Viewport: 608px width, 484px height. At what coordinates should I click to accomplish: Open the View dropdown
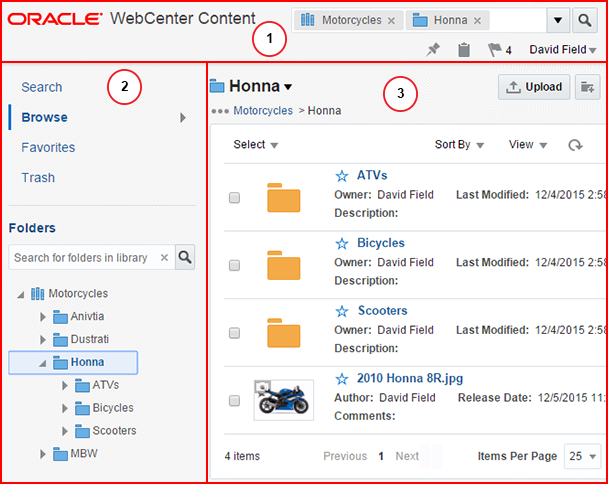[x=528, y=145]
